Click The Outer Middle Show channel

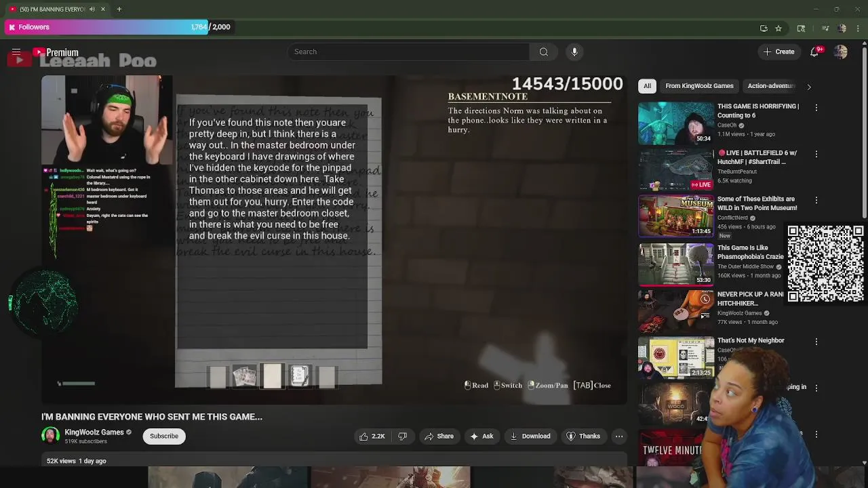[746, 266]
